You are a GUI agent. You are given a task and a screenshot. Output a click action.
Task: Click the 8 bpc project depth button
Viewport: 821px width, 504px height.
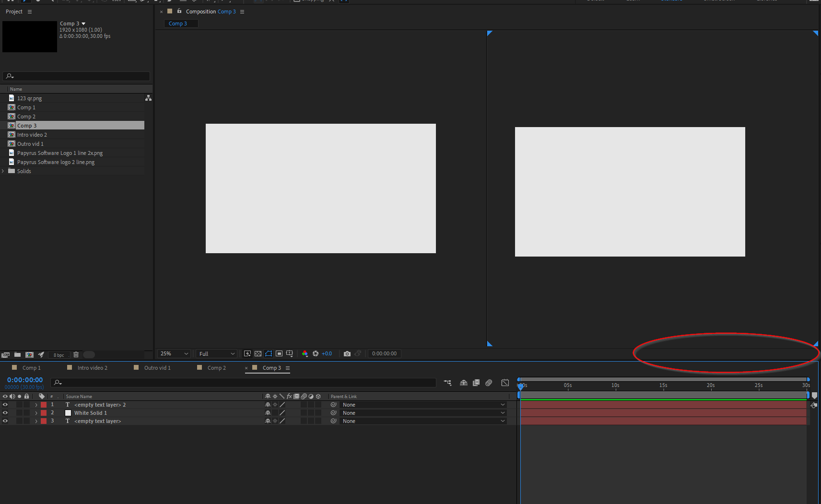[59, 355]
